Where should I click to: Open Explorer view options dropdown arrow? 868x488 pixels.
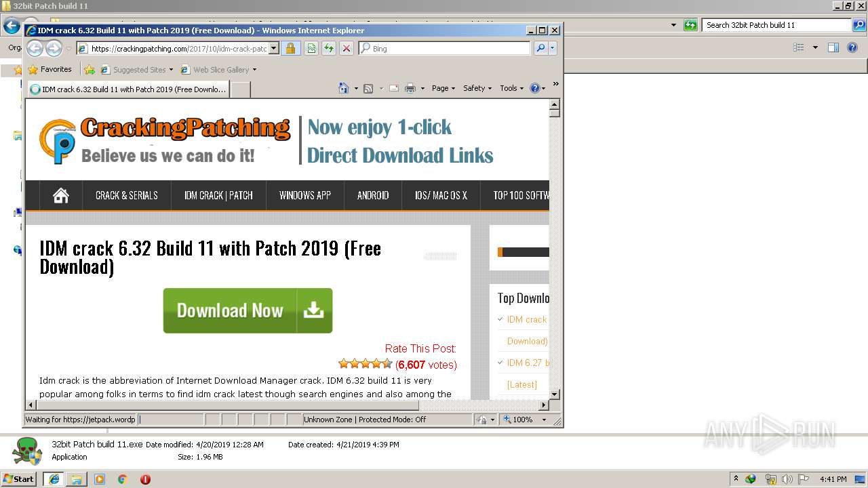click(x=815, y=47)
